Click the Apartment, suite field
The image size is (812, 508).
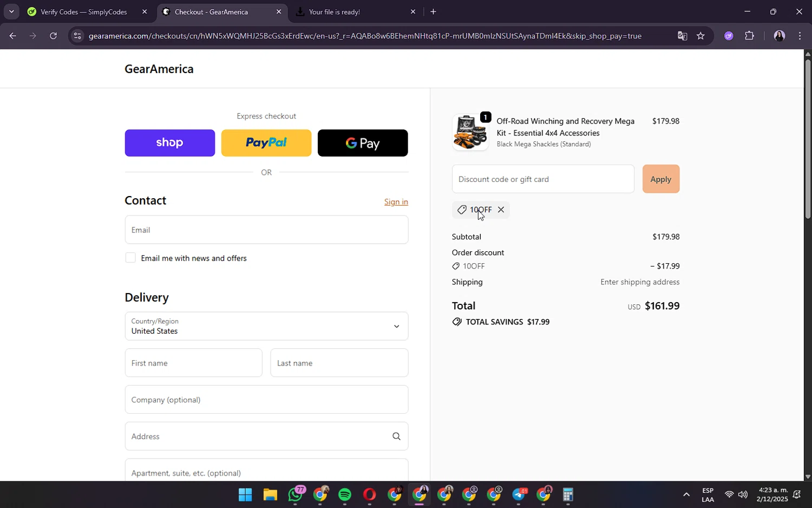point(266,470)
